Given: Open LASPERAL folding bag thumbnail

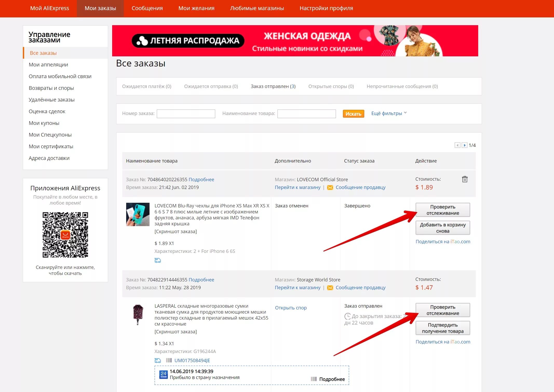Looking at the screenshot, I should [138, 315].
